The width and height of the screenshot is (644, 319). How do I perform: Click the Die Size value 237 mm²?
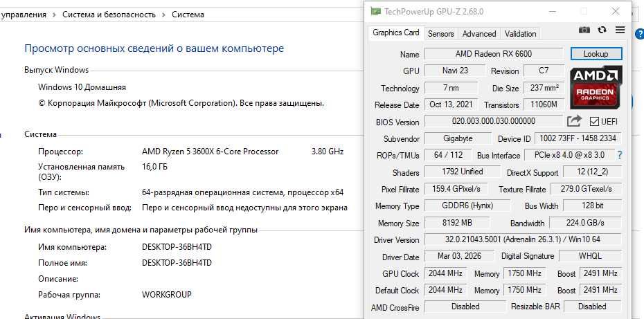[x=544, y=88]
